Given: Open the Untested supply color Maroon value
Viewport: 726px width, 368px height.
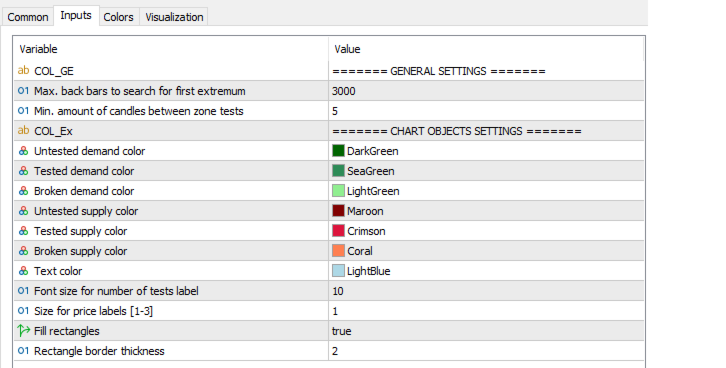Looking at the screenshot, I should pos(486,211).
